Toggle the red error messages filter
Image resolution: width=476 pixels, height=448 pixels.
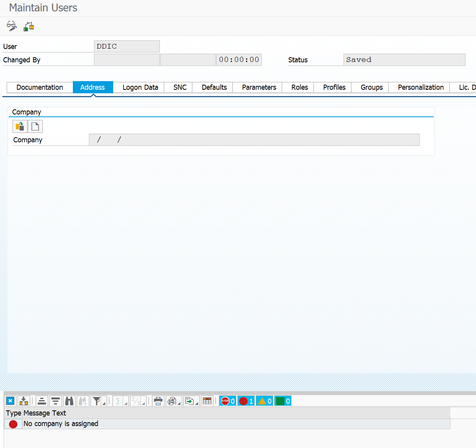(246, 401)
